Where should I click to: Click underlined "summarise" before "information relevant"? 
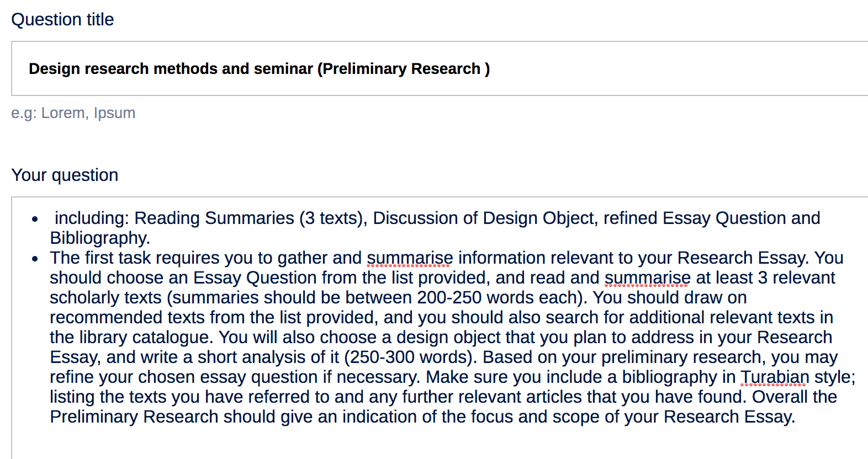click(410, 258)
